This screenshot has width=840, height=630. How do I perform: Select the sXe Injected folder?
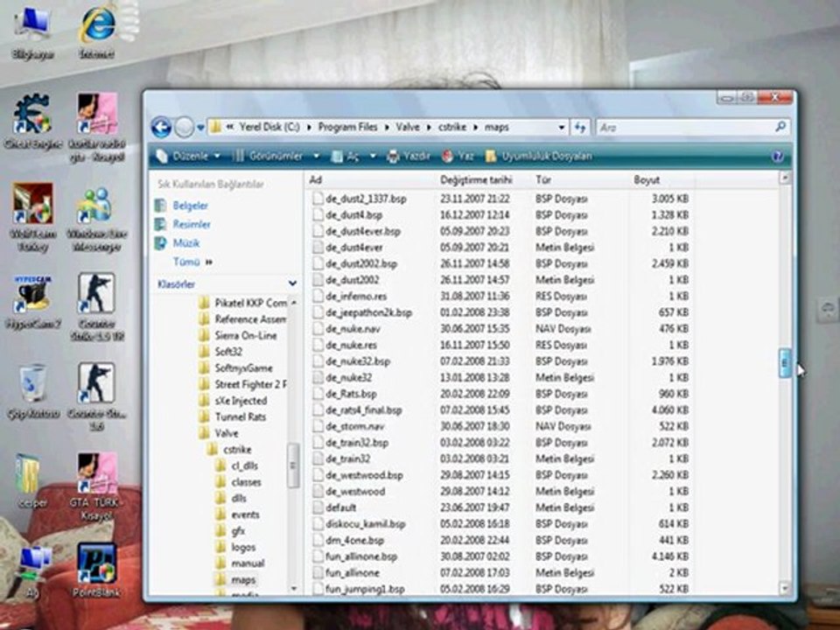pyautogui.click(x=241, y=401)
